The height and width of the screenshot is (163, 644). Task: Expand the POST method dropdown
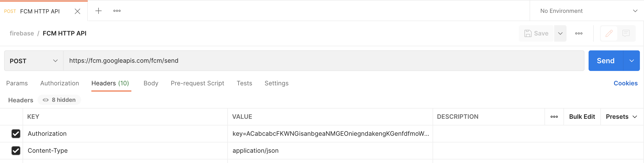pos(34,61)
